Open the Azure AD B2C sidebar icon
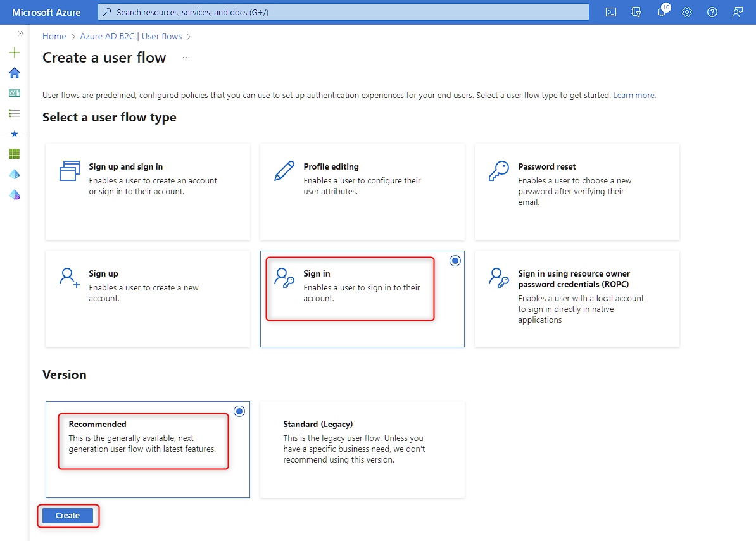This screenshot has height=541, width=756. click(x=15, y=194)
